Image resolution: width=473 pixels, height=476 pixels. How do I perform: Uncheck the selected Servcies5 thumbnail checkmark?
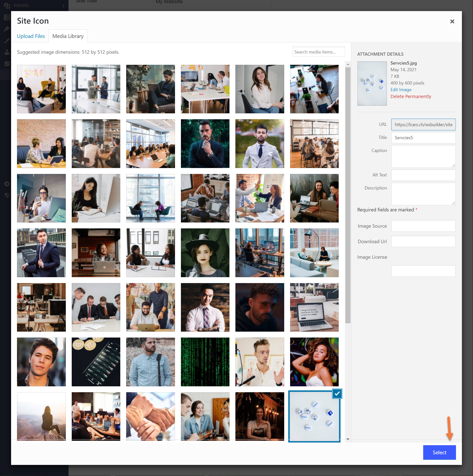[337, 393]
